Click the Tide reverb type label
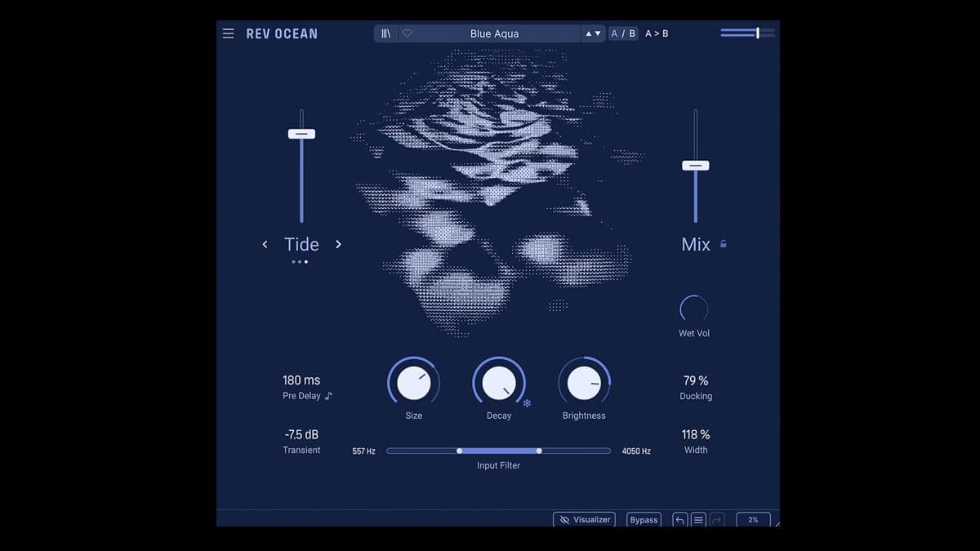The image size is (980, 551). 301,244
